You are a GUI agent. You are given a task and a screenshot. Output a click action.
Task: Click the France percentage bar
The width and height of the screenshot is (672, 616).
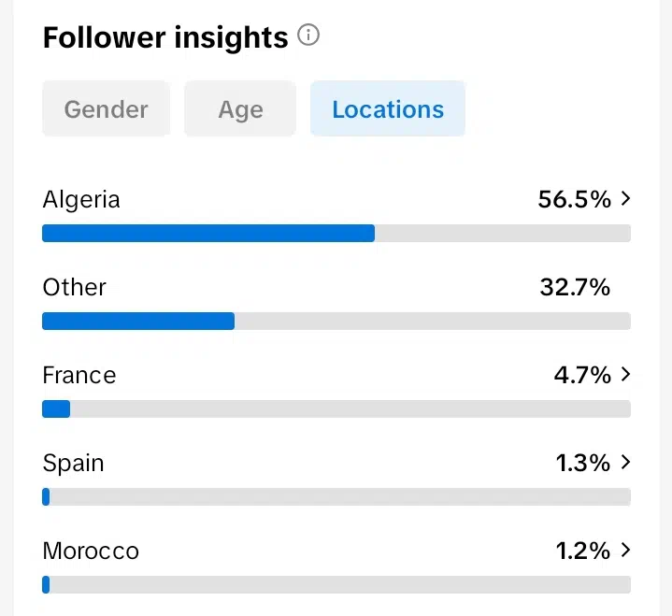(x=336, y=408)
